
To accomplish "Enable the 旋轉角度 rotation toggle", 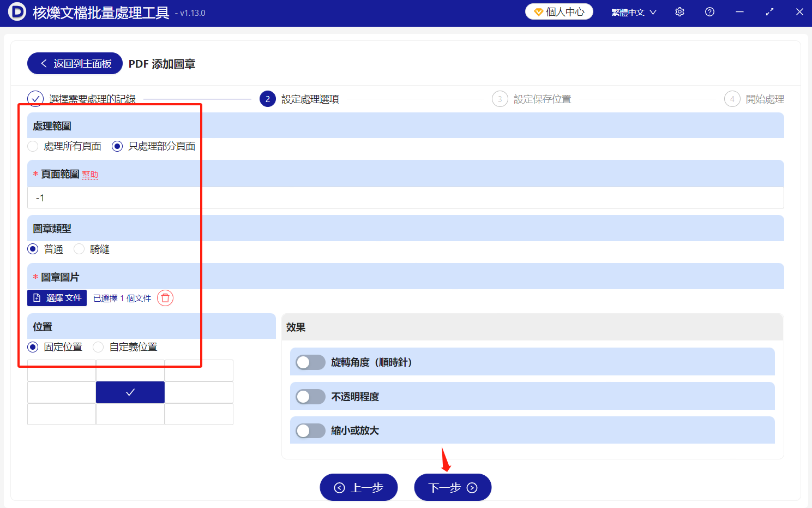I will click(x=310, y=362).
